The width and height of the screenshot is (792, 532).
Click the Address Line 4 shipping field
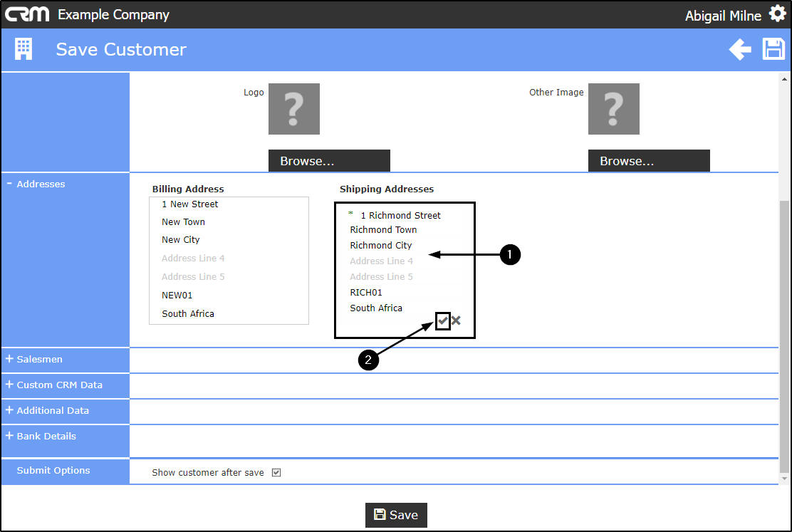(381, 261)
